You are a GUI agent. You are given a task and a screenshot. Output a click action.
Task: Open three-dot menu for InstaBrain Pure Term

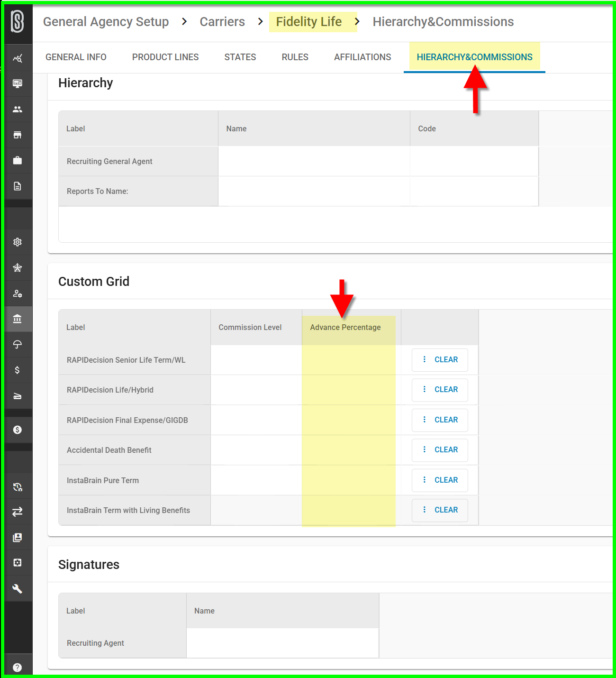click(424, 480)
